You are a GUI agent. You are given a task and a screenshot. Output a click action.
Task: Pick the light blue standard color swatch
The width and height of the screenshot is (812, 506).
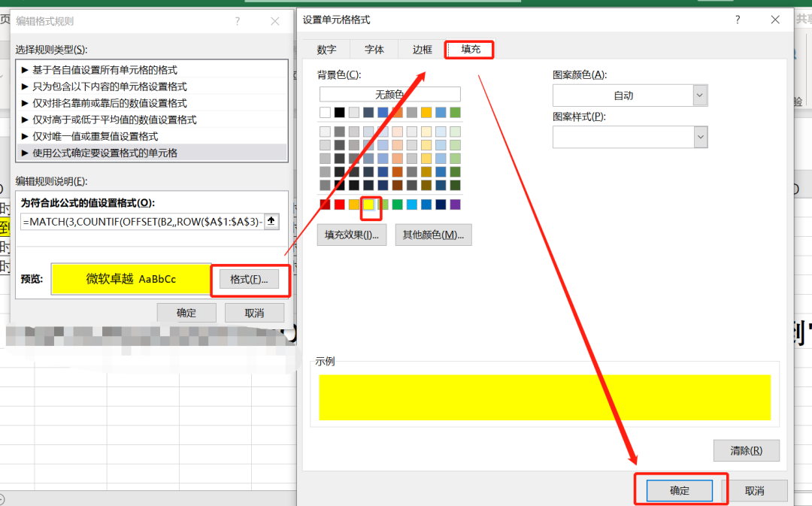tap(412, 205)
